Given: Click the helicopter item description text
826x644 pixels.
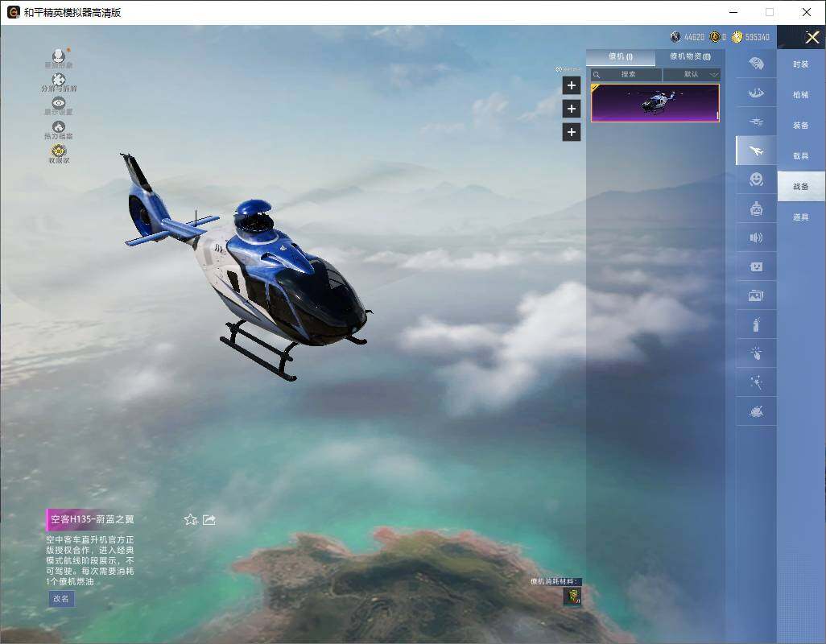Looking at the screenshot, I should point(90,560).
